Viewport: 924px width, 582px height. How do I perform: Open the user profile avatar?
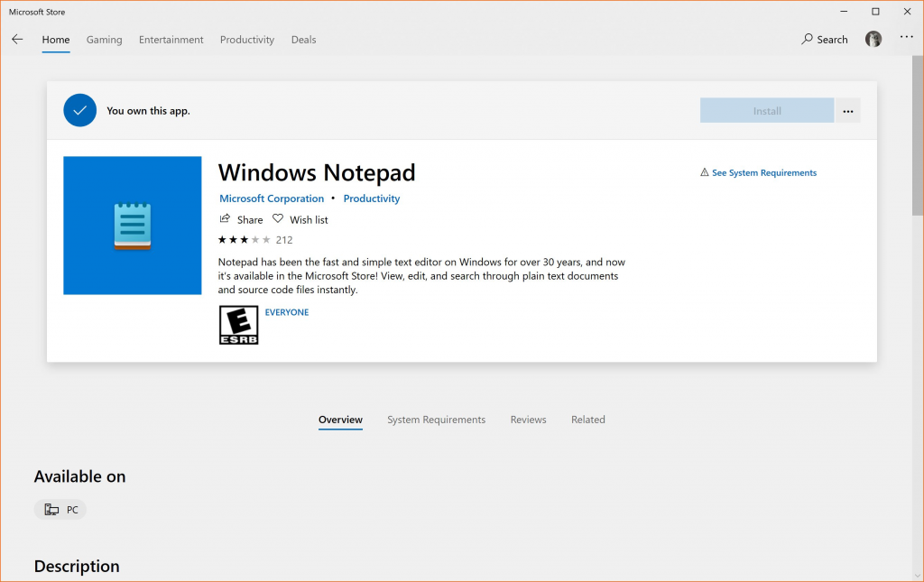[x=873, y=39]
